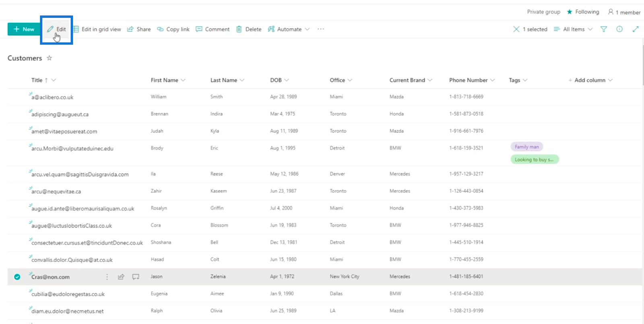
Task: Expand list to full-screen content mode
Action: pos(636,29)
